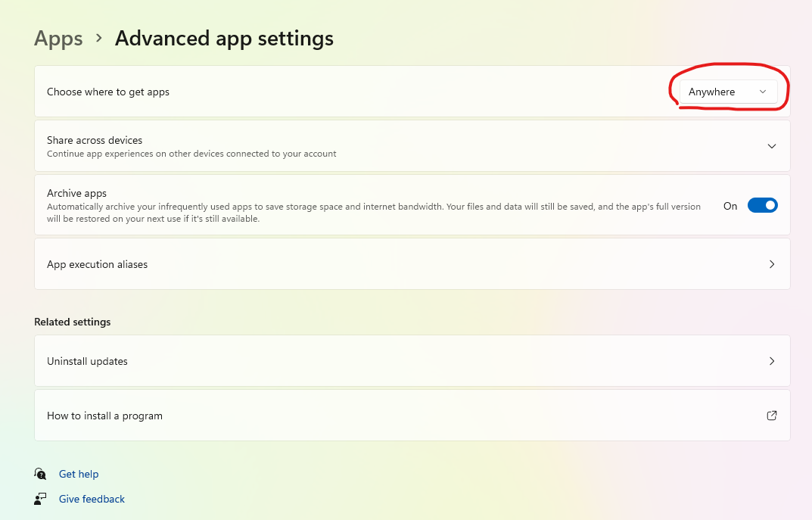812x520 pixels.
Task: Click the right arrow on Uninstall updates
Action: [x=772, y=361]
